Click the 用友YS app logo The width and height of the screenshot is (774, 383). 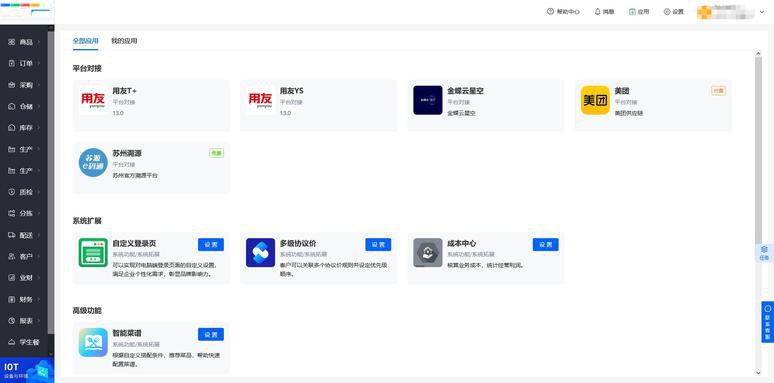point(260,100)
